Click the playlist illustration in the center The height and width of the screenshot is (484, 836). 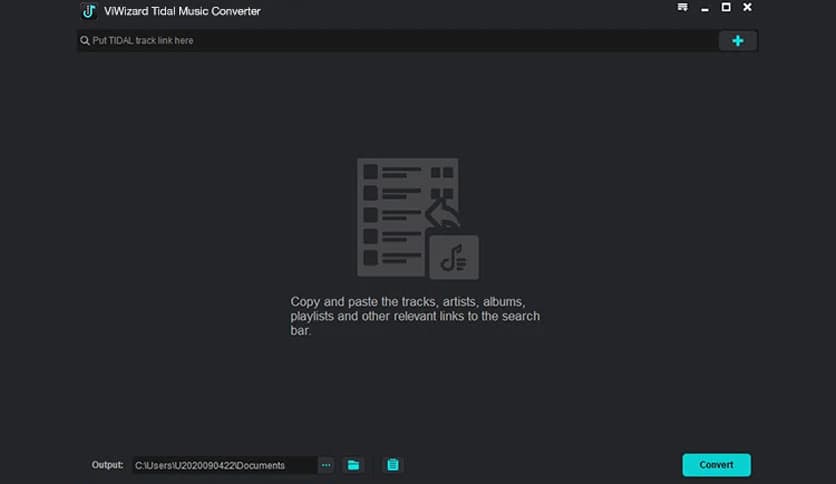coord(418,219)
